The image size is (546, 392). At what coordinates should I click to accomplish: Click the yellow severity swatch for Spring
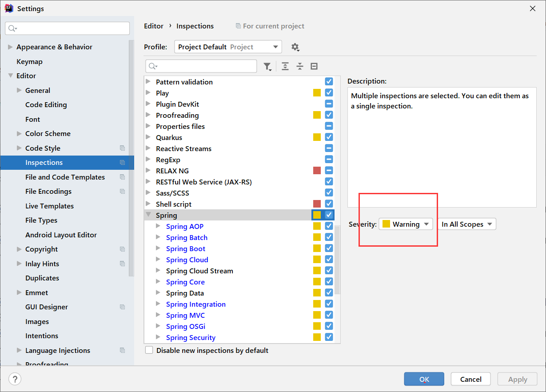coord(317,215)
